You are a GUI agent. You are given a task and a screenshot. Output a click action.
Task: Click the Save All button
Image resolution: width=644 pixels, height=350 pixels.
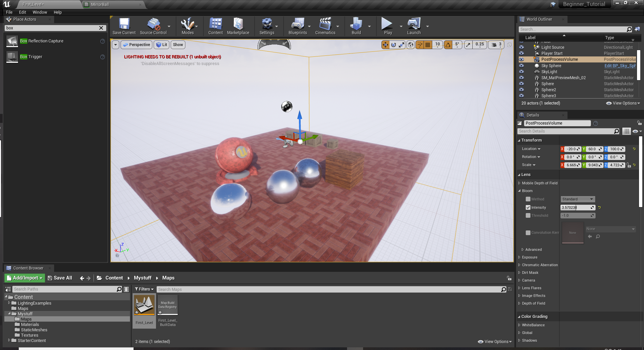pyautogui.click(x=60, y=278)
